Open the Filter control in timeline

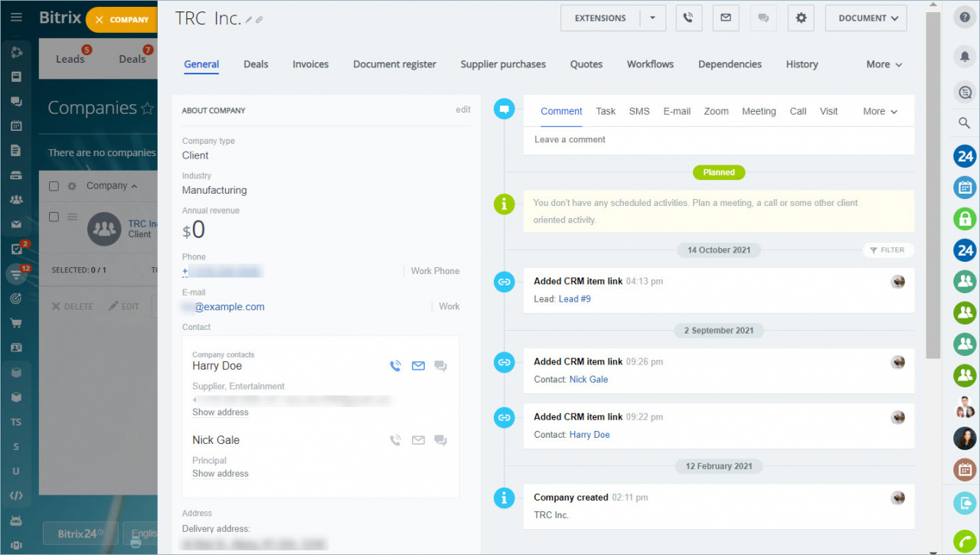click(888, 250)
